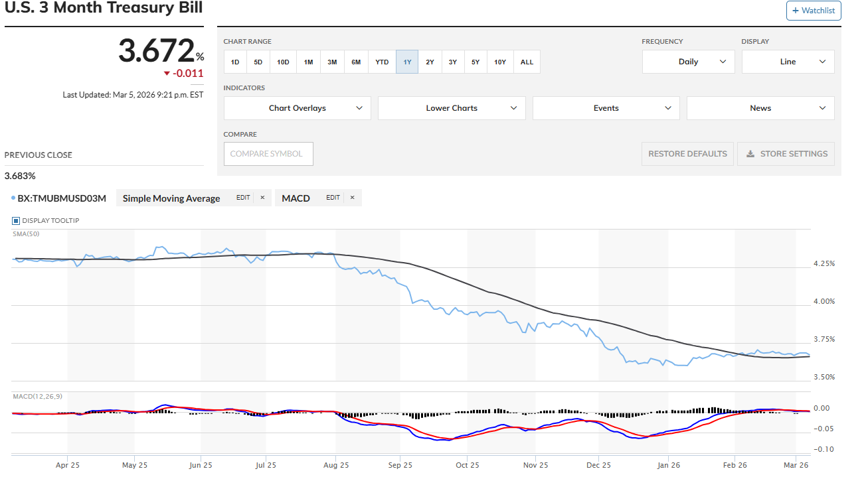Click the Store Settings download icon

(x=750, y=154)
